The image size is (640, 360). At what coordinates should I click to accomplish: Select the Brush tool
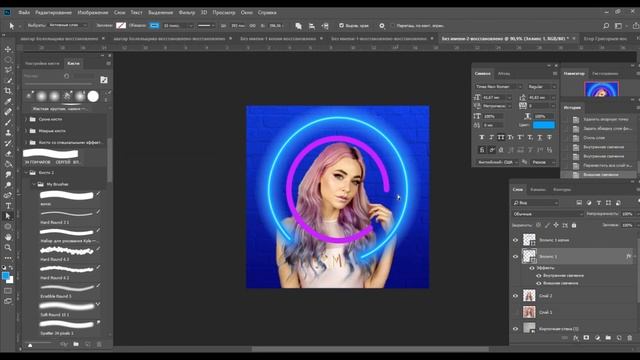(x=8, y=122)
